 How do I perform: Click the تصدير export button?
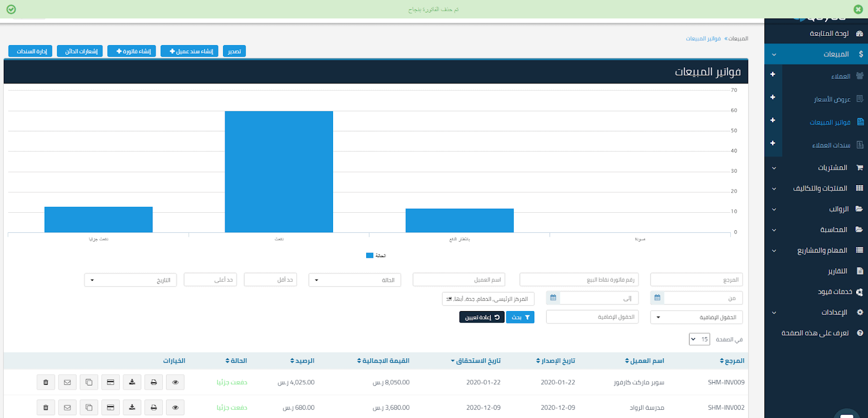(234, 51)
